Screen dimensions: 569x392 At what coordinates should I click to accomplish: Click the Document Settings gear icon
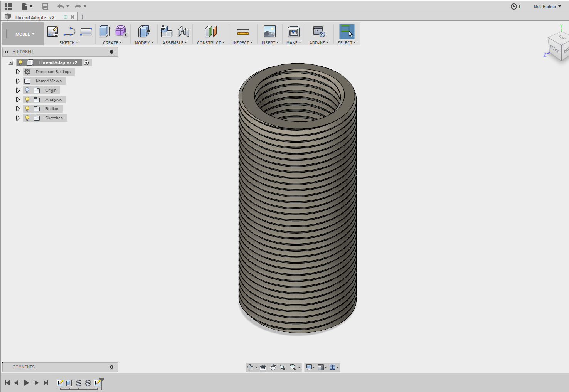(x=27, y=72)
